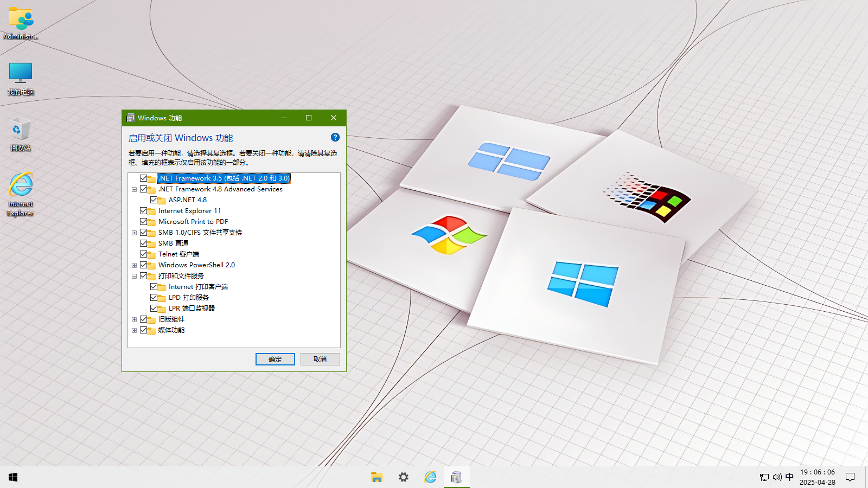
Task: Select the 我的电脑 desktop icon
Action: [21, 79]
